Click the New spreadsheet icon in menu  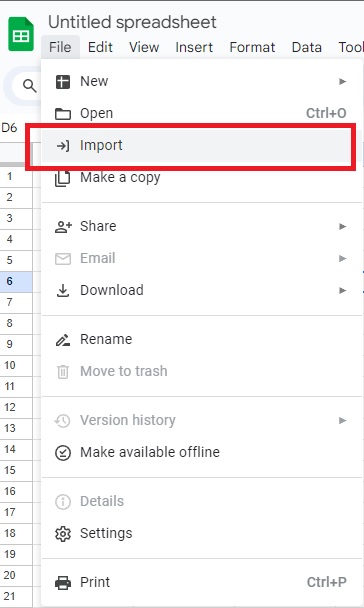coord(63,82)
